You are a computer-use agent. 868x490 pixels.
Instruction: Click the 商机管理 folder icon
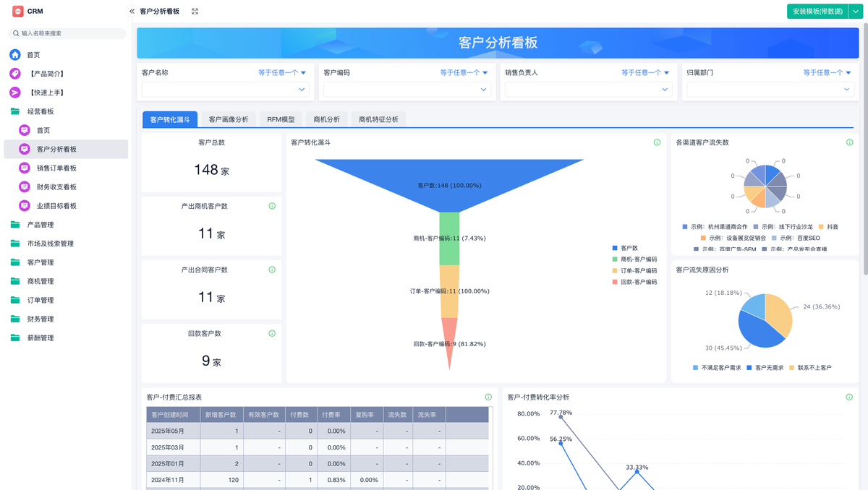click(15, 281)
